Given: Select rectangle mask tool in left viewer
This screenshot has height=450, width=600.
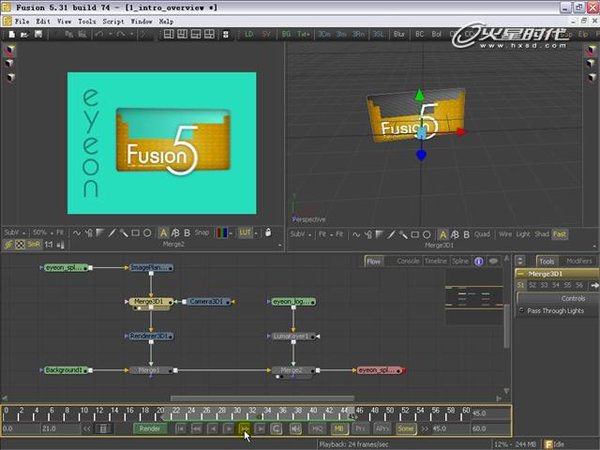Looking at the screenshot, I should pos(135,233).
